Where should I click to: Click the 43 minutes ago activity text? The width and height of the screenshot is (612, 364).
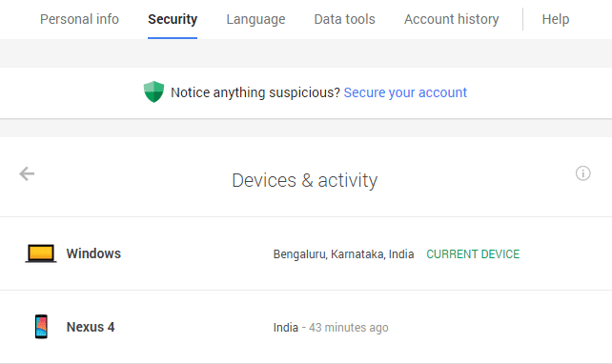pos(349,328)
